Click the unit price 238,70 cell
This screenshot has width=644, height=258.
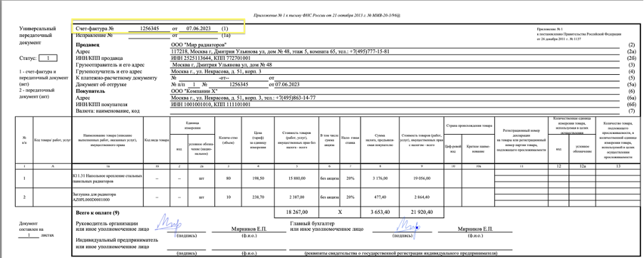258,197
